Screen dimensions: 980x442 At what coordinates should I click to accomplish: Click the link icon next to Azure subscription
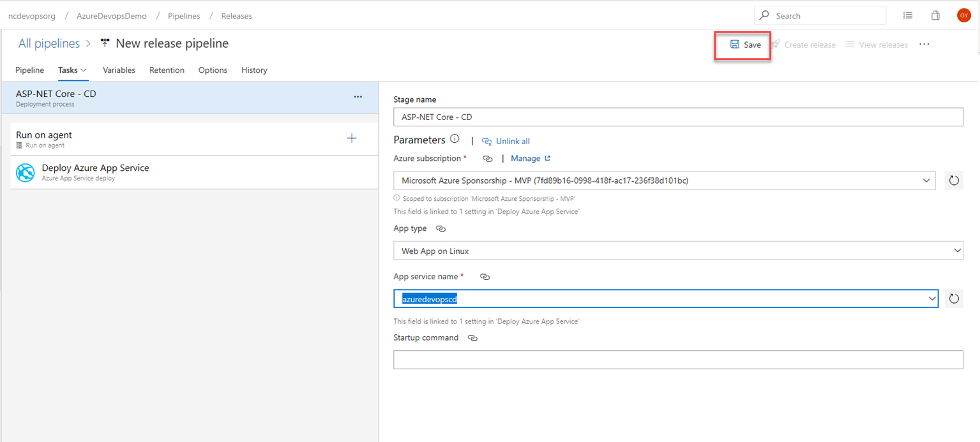coord(488,158)
